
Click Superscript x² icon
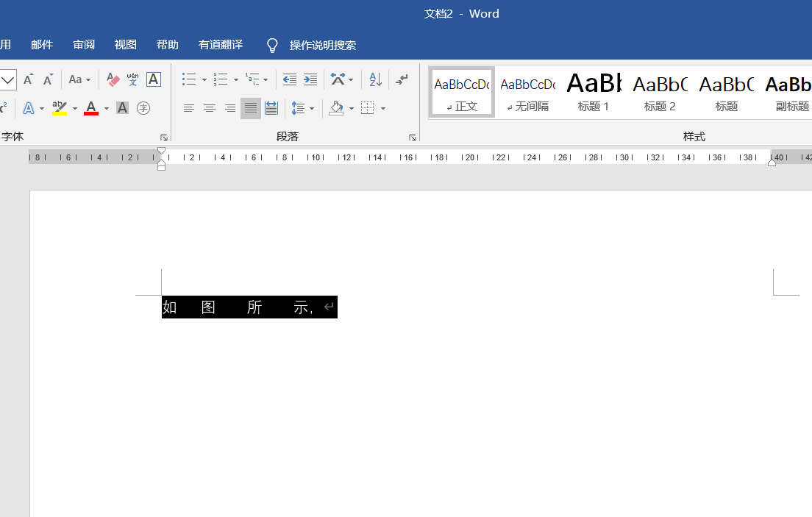3,108
